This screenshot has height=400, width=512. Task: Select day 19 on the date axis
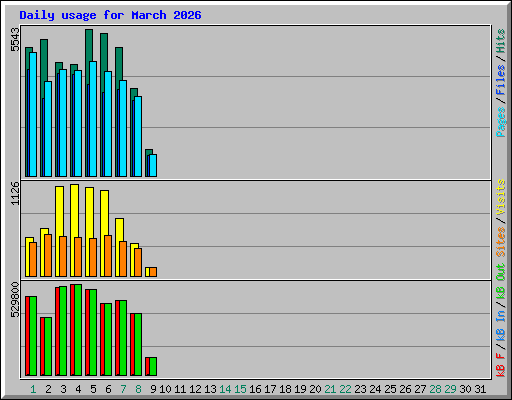pos(300,389)
